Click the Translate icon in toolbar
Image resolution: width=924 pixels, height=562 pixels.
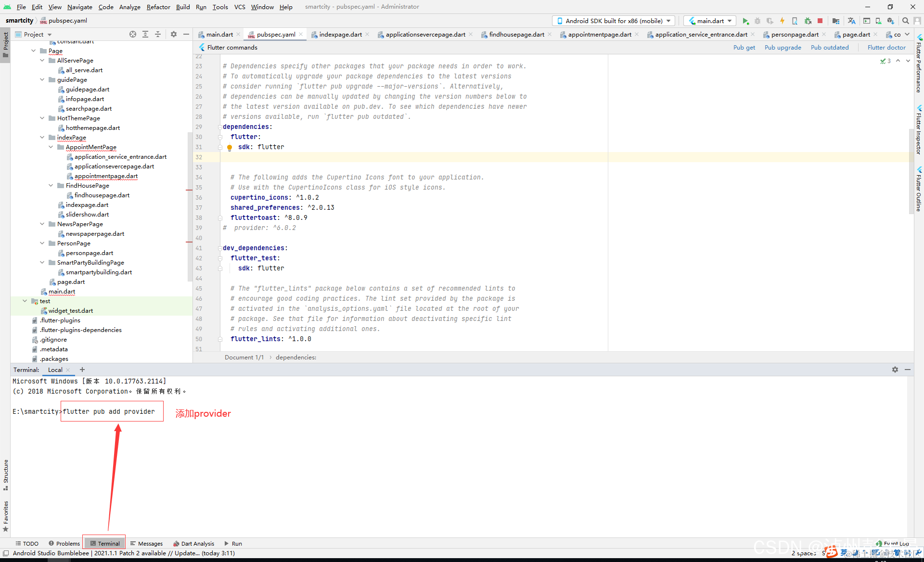(x=851, y=21)
